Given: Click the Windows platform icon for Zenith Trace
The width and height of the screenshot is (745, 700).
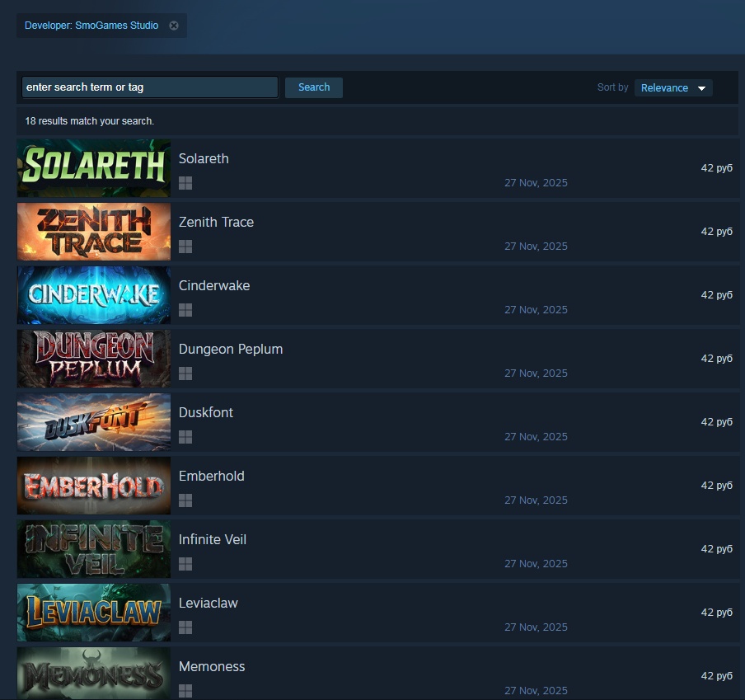Looking at the screenshot, I should click(x=185, y=247).
